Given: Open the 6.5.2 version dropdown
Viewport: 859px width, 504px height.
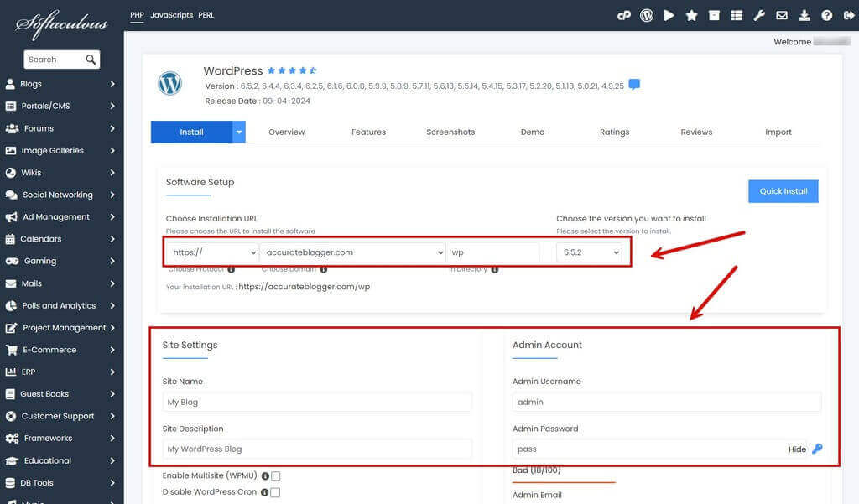Looking at the screenshot, I should click(589, 252).
